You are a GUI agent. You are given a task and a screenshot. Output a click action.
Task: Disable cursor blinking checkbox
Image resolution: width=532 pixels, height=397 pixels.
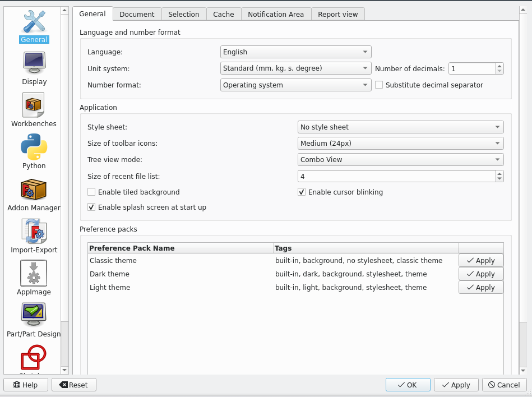[302, 192]
